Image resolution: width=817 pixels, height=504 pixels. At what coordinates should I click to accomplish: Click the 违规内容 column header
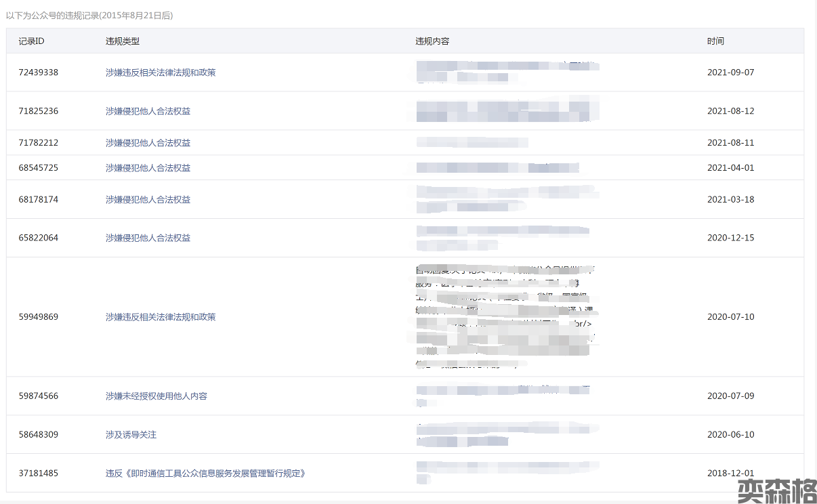click(432, 41)
